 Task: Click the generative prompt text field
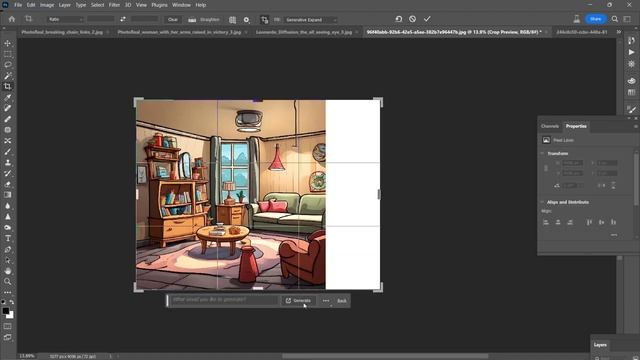tap(224, 300)
